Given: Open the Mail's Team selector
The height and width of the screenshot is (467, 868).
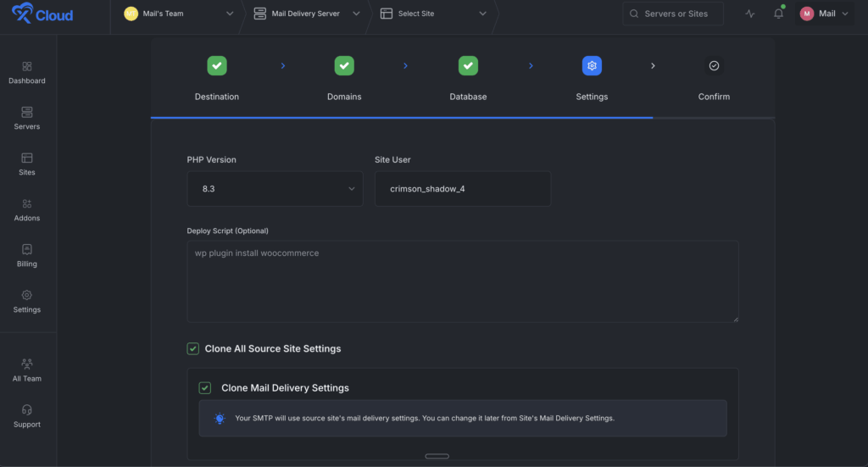Looking at the screenshot, I should pyautogui.click(x=179, y=14).
